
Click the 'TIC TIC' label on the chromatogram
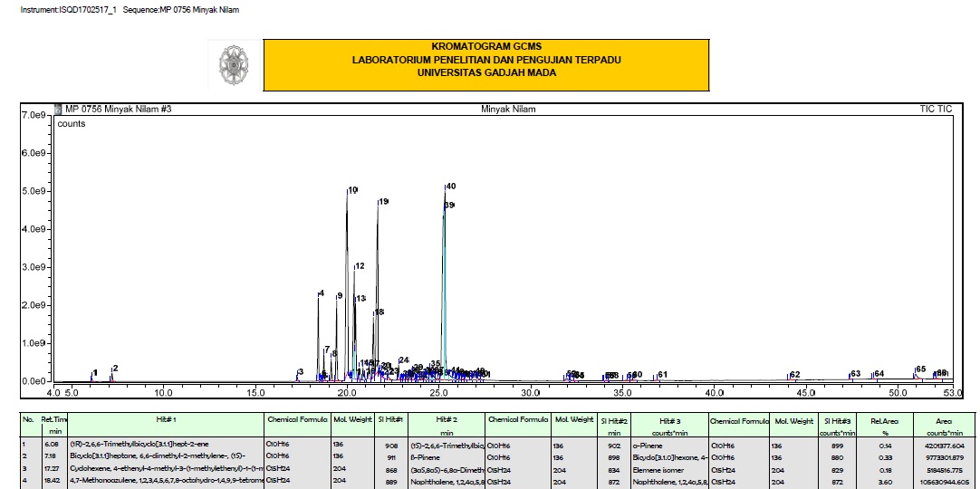click(936, 110)
